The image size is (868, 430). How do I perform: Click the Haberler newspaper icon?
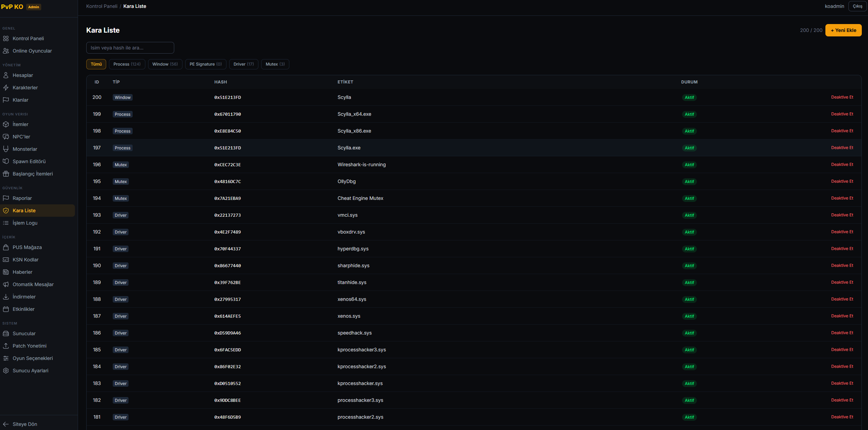pyautogui.click(x=6, y=272)
